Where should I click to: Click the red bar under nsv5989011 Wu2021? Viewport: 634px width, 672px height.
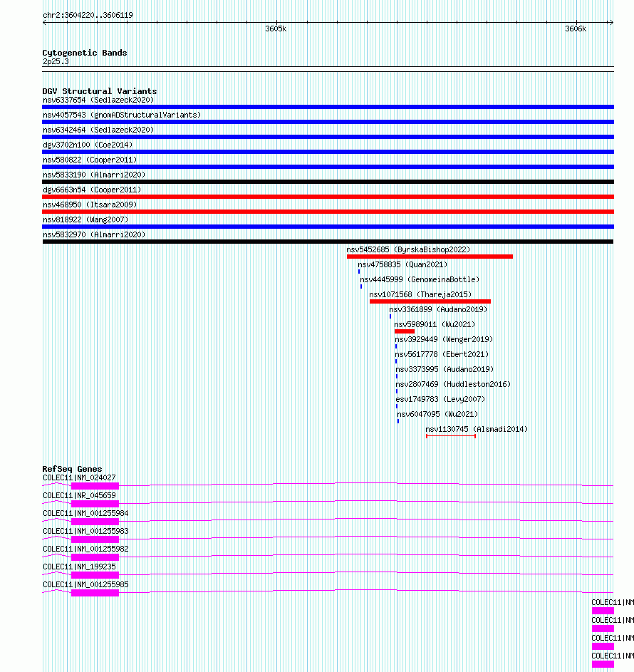click(x=405, y=331)
